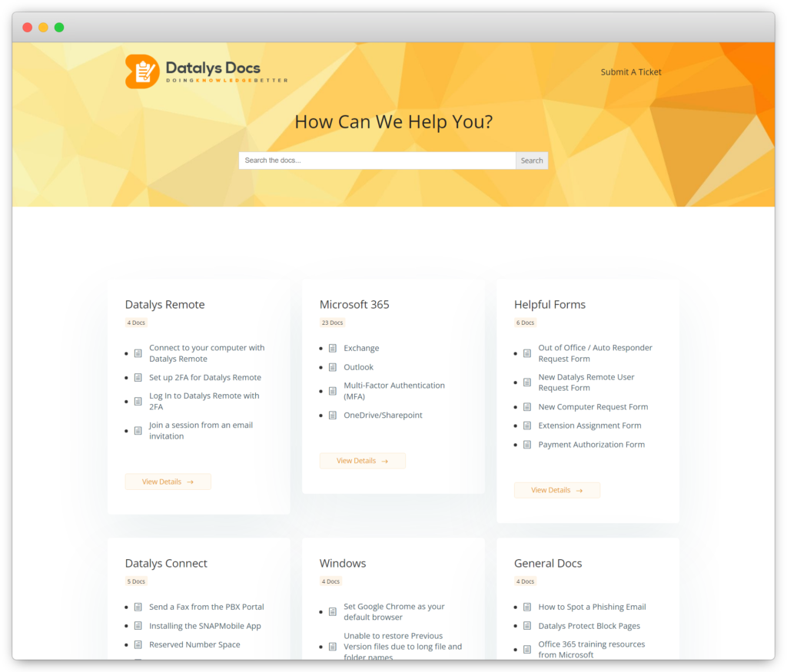The image size is (787, 672).
Task: Open the Submit A Ticket page
Action: 630,71
